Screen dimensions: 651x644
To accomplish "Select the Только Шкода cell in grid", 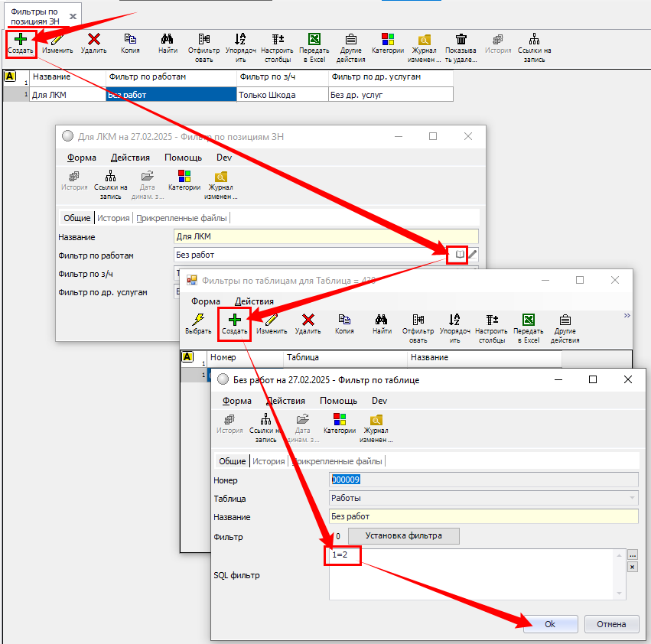I will pyautogui.click(x=282, y=95).
